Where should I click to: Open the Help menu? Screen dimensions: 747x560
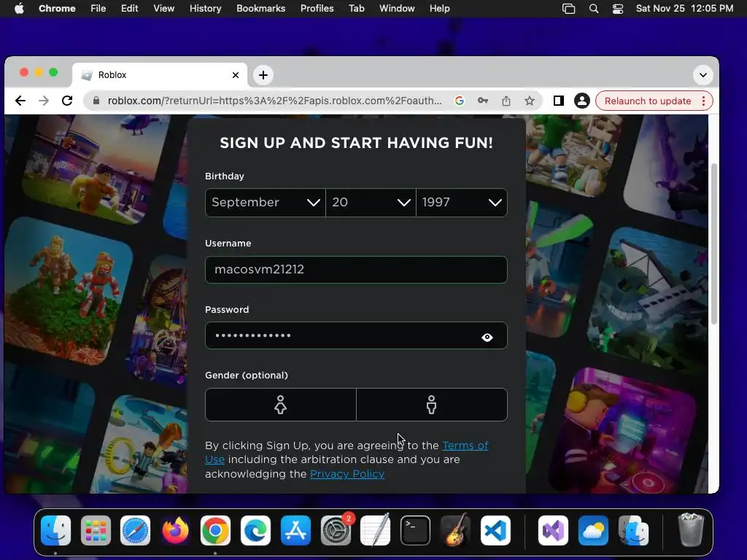tap(439, 8)
